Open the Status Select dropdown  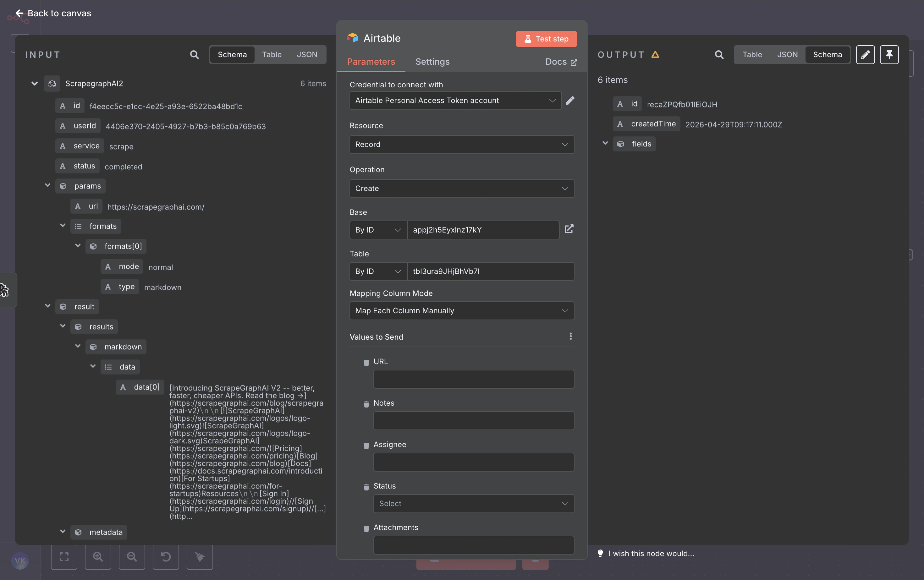[474, 504]
